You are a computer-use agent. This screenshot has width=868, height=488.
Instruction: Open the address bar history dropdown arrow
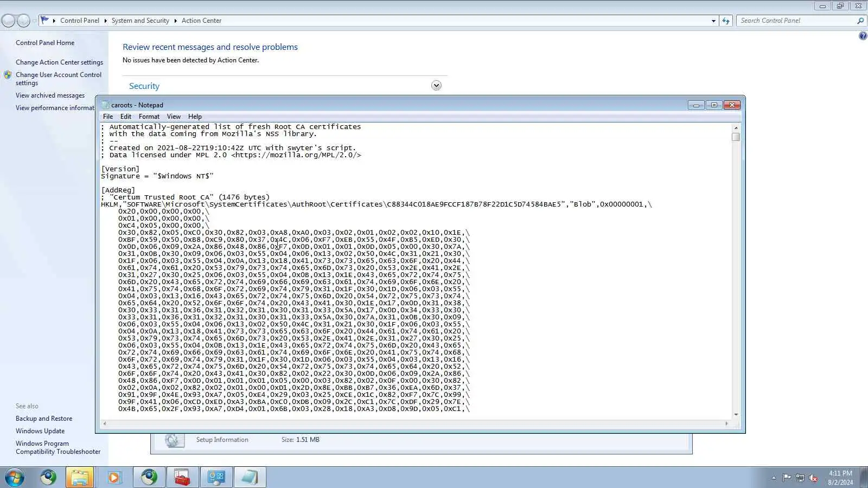tap(713, 21)
